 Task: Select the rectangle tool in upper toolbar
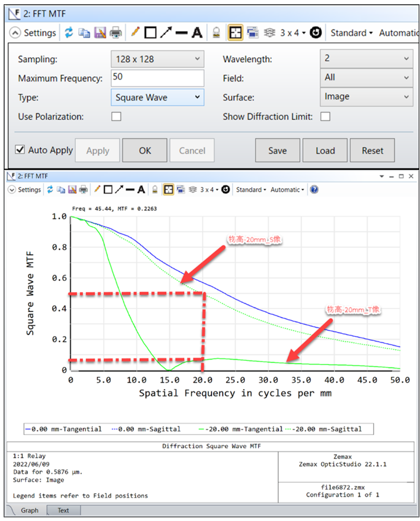point(150,33)
